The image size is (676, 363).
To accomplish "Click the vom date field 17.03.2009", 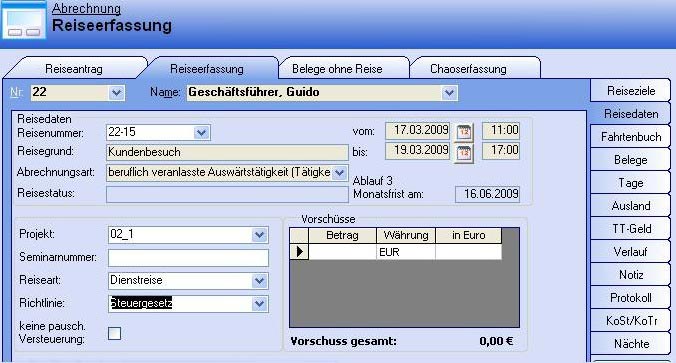I will point(417,131).
